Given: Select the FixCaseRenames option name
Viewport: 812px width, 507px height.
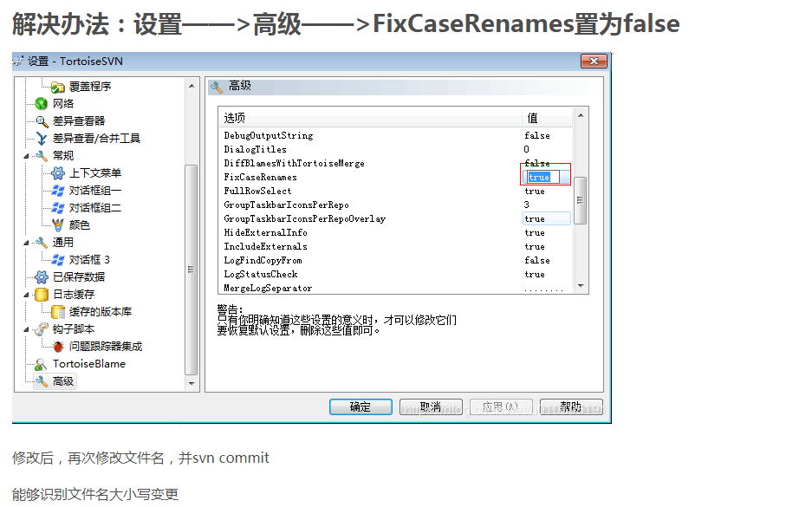Looking at the screenshot, I should [261, 177].
